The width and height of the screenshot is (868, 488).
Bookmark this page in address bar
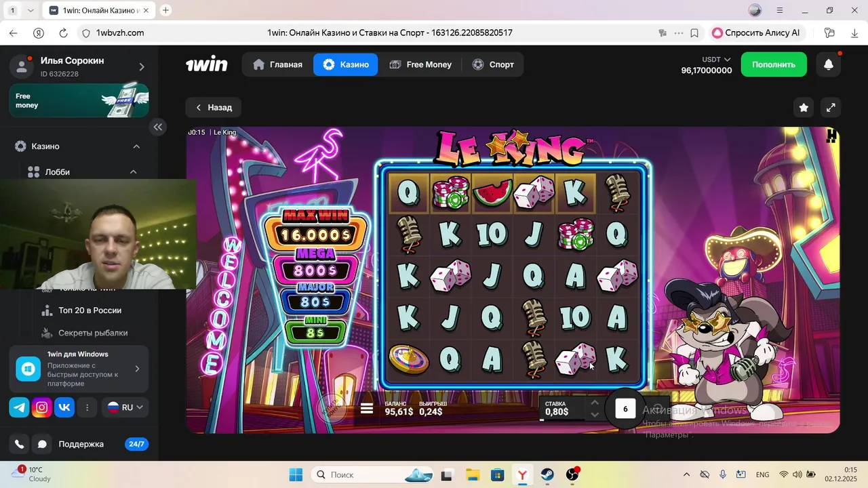click(694, 33)
